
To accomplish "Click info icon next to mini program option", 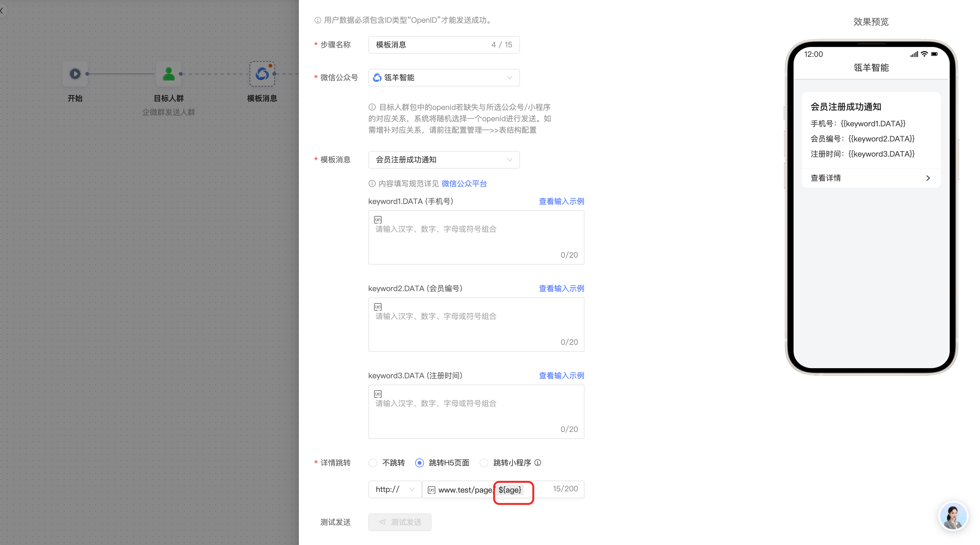I will pos(538,463).
